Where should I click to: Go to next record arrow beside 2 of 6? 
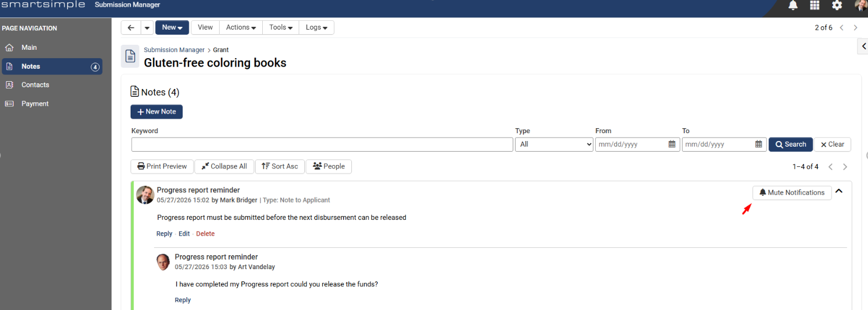point(856,27)
